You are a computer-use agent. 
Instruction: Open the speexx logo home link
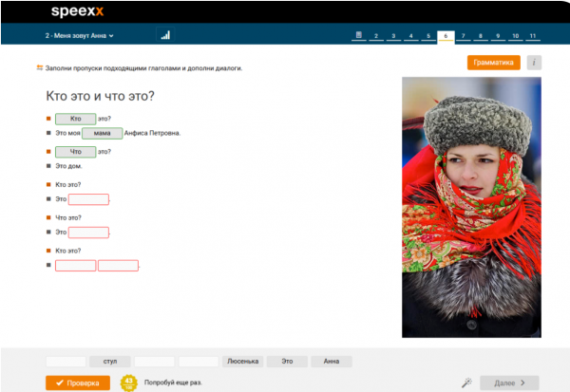click(x=78, y=11)
